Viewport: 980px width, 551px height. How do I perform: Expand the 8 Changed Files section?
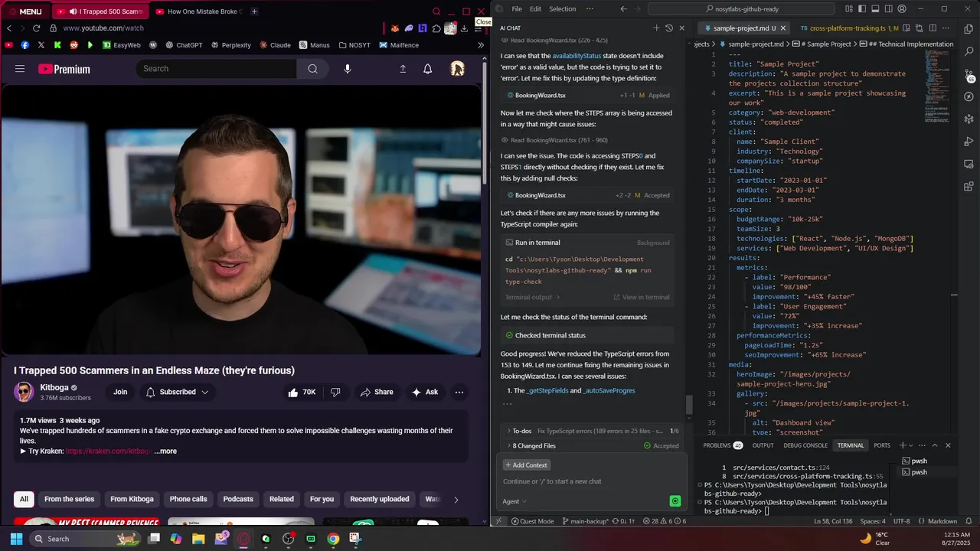pyautogui.click(x=593, y=445)
